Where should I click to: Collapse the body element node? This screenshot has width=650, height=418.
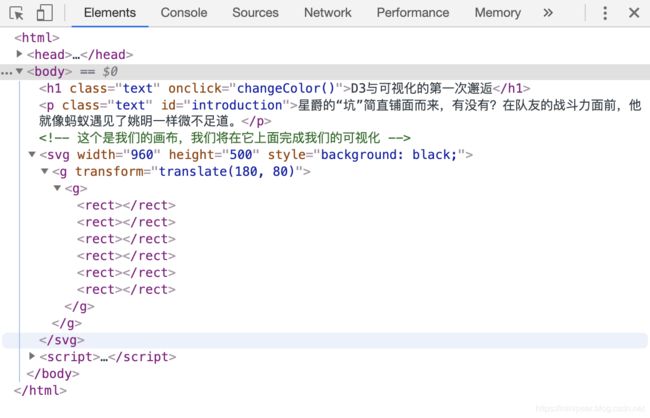click(20, 72)
